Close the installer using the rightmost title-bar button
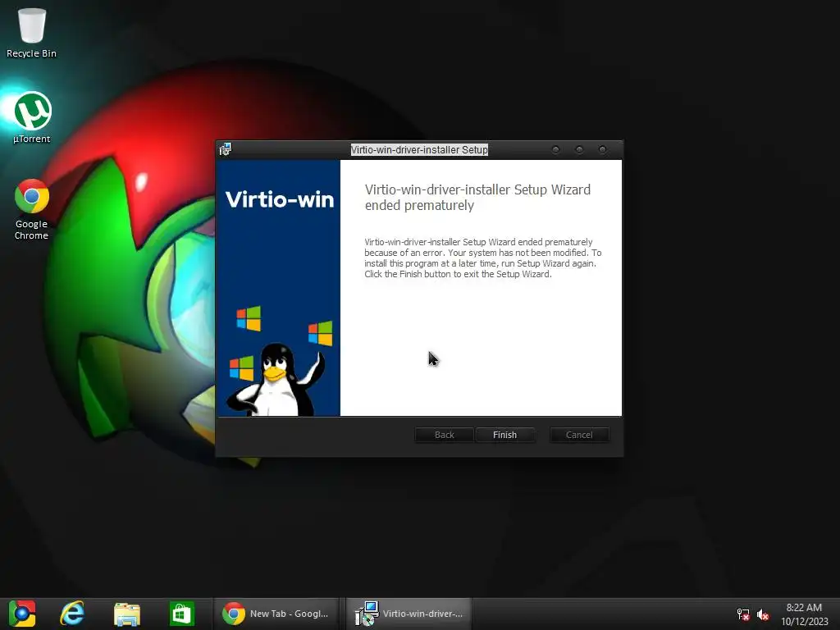Image resolution: width=840 pixels, height=630 pixels. click(x=603, y=149)
